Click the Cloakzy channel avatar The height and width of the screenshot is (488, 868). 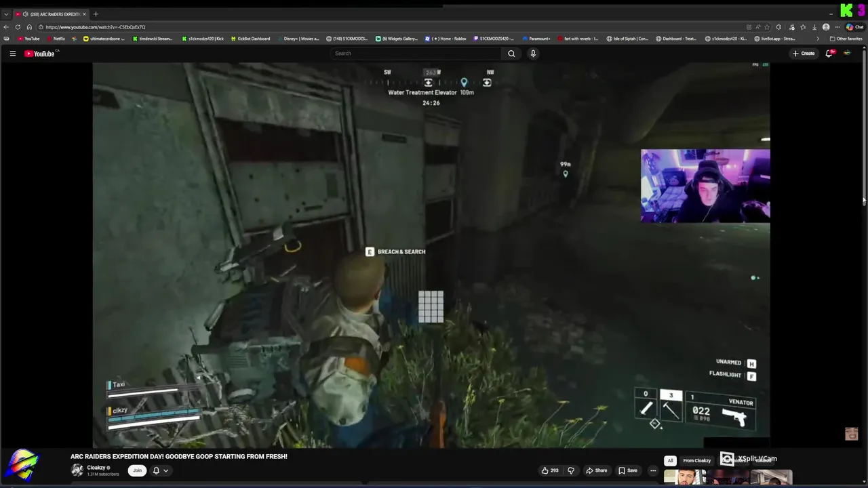click(x=77, y=470)
